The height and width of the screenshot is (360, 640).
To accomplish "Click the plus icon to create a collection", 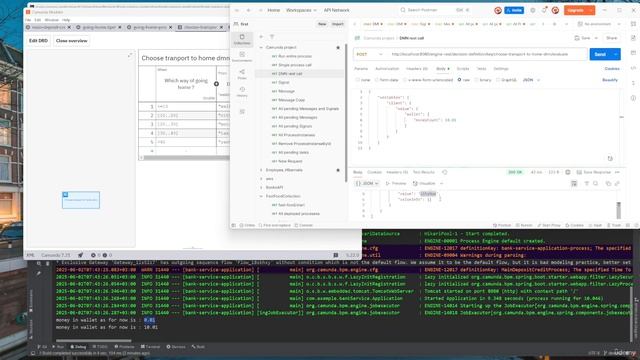I will (261, 37).
